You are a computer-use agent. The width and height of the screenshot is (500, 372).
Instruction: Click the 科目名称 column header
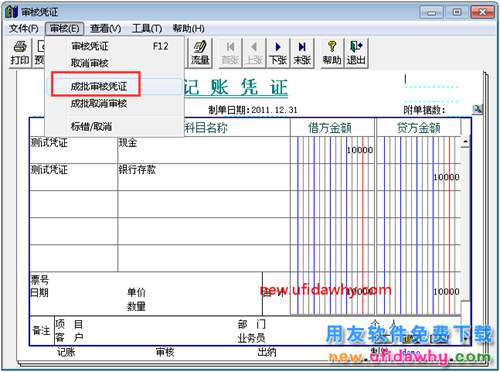coord(206,128)
